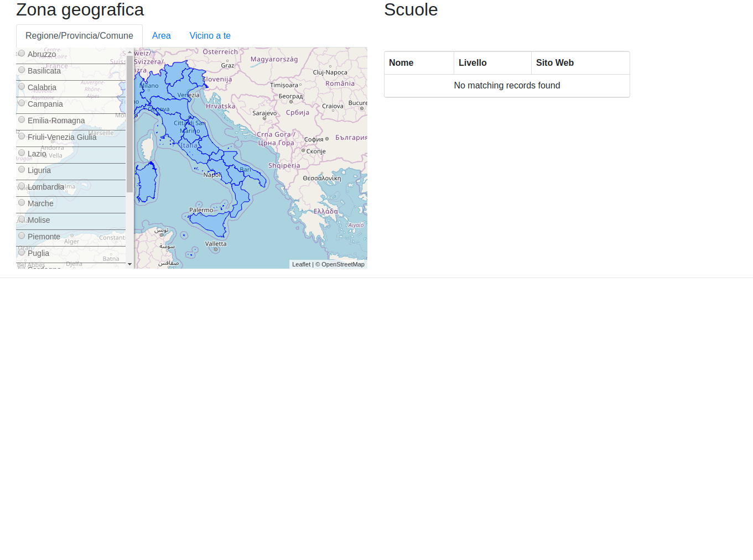Image resolution: width=753 pixels, height=560 pixels.
Task: Choose the Molise region option
Action: click(x=22, y=219)
